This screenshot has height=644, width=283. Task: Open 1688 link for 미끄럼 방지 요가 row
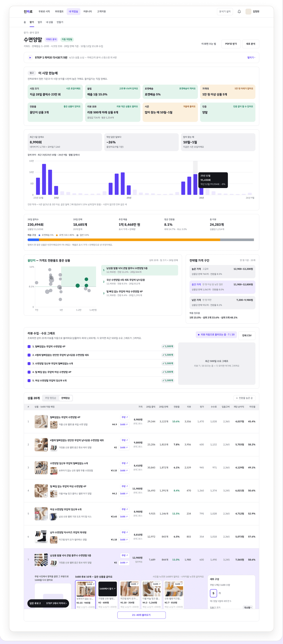point(124,539)
